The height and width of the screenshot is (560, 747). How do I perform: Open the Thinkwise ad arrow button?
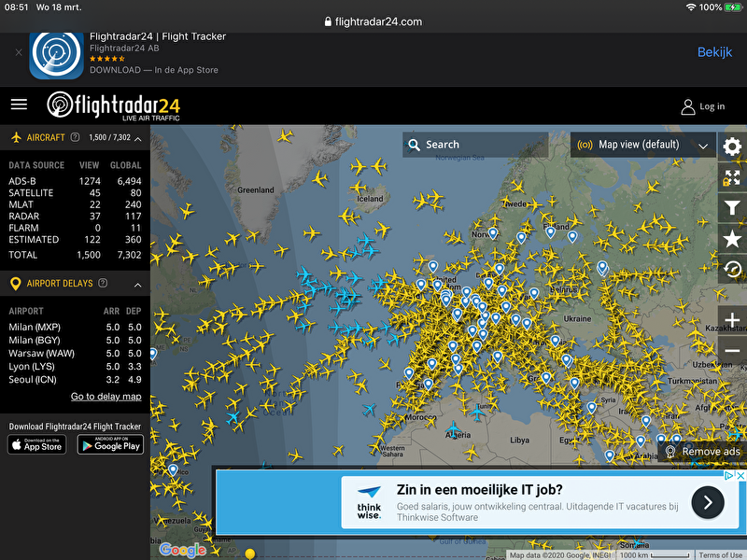(708, 502)
